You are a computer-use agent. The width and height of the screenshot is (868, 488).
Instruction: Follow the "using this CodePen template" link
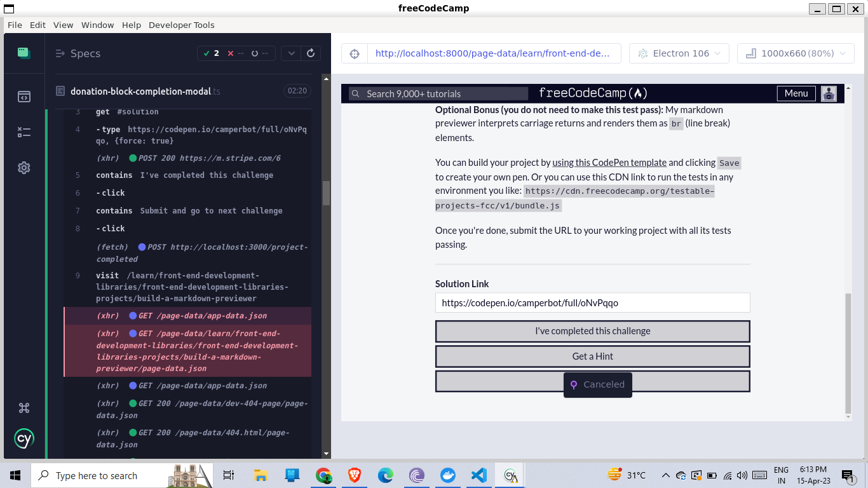pos(609,163)
